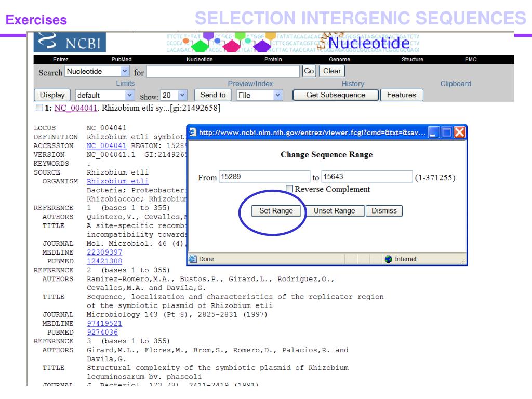Click the NCBI logo

(x=70, y=42)
